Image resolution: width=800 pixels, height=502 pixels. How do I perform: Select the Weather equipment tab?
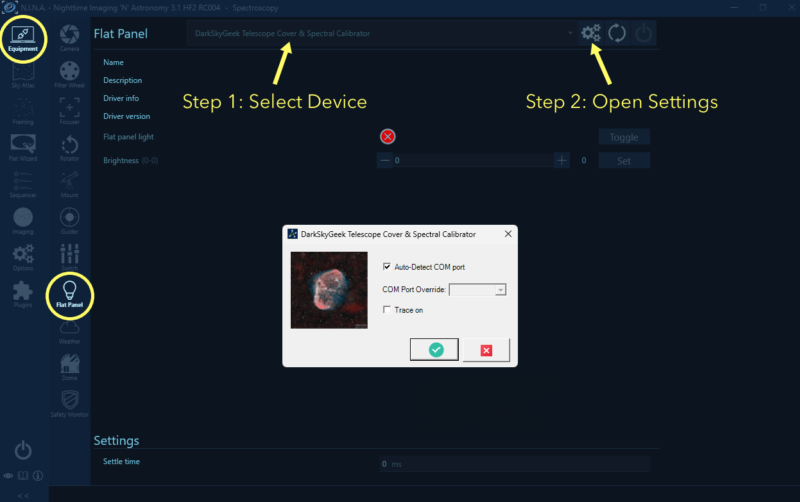click(x=69, y=332)
